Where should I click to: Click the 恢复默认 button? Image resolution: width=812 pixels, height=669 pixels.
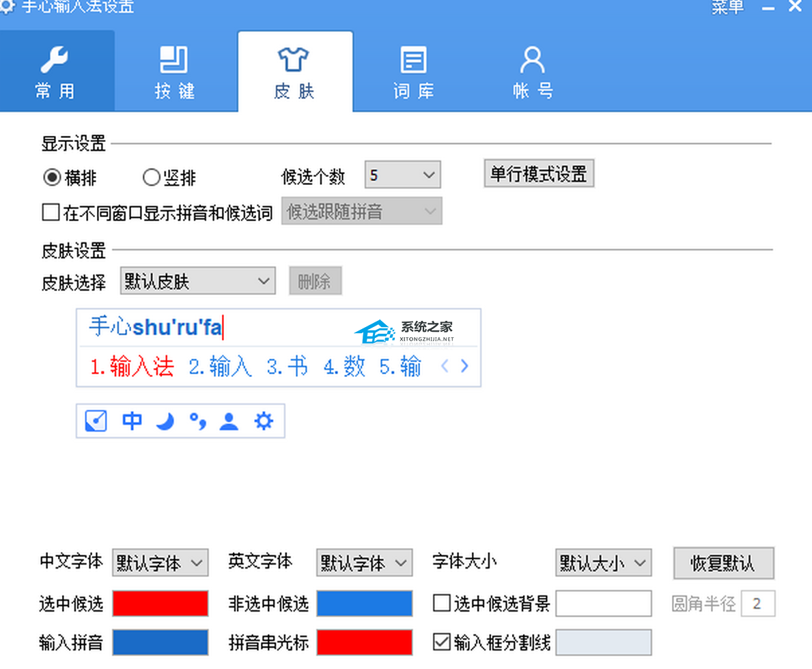click(723, 563)
